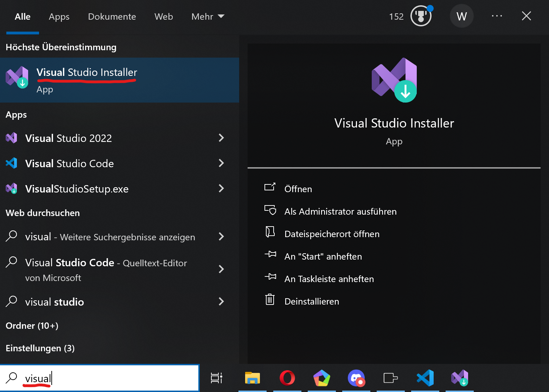Screen dimensions: 549x392
Task: Switch to the Dokumente tab
Action: pyautogui.click(x=112, y=17)
